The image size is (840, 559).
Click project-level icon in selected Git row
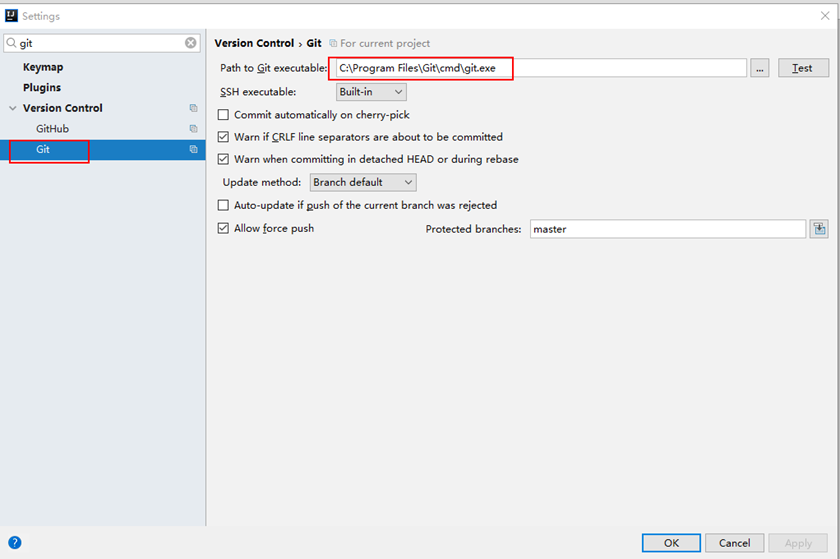point(193,150)
